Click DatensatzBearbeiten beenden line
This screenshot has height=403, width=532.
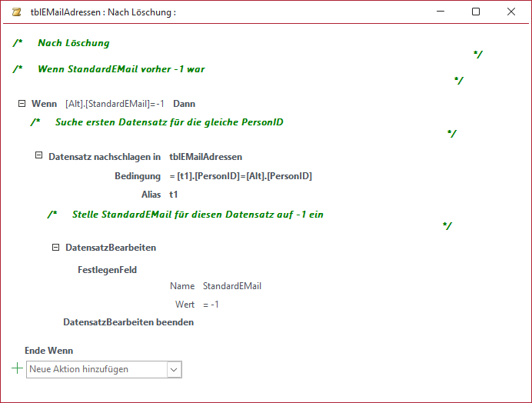pyautogui.click(x=128, y=322)
